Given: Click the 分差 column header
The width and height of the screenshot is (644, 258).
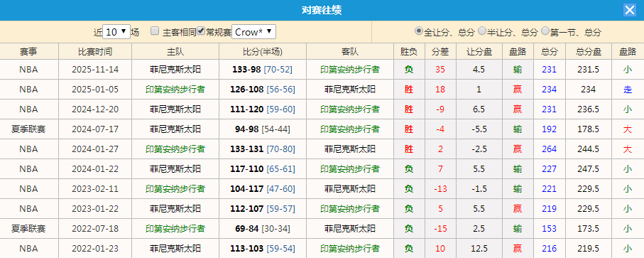Looking at the screenshot, I should click(x=440, y=52).
